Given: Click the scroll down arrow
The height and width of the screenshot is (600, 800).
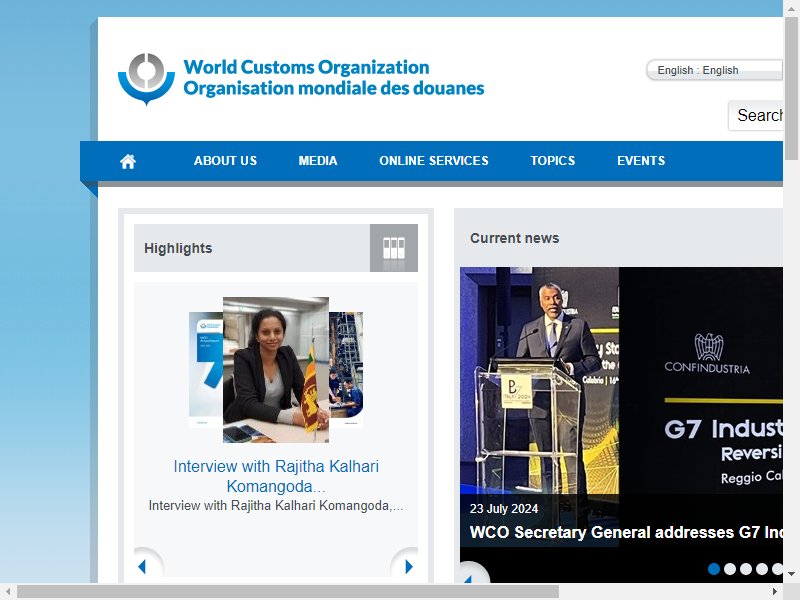Looking at the screenshot, I should click(791, 574).
